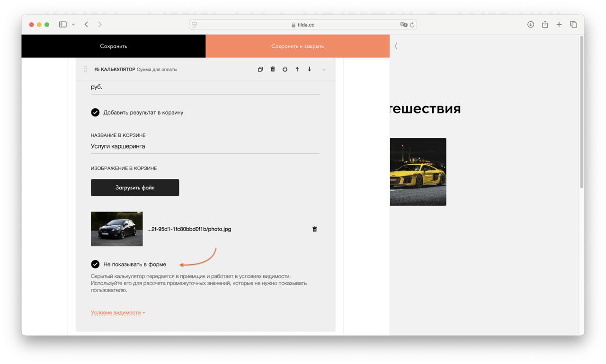The width and height of the screenshot is (606, 364).
Task: Duplicate the Калькулятор field block
Action: click(x=260, y=69)
